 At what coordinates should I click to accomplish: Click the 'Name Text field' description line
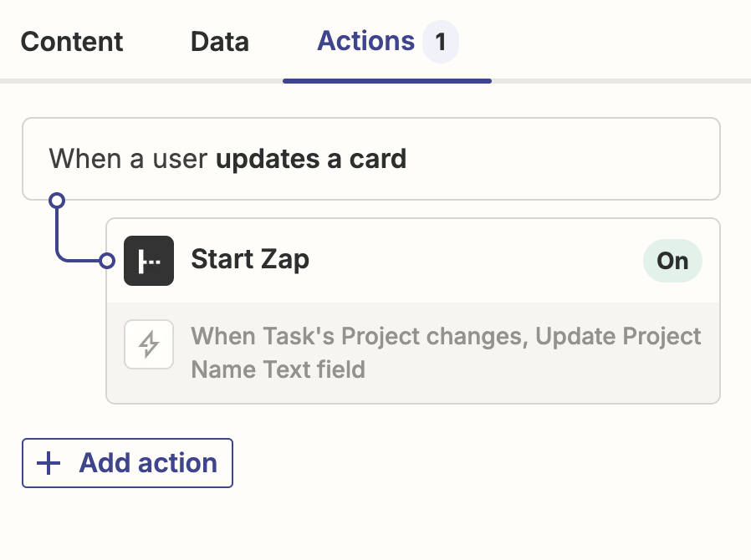tap(278, 369)
